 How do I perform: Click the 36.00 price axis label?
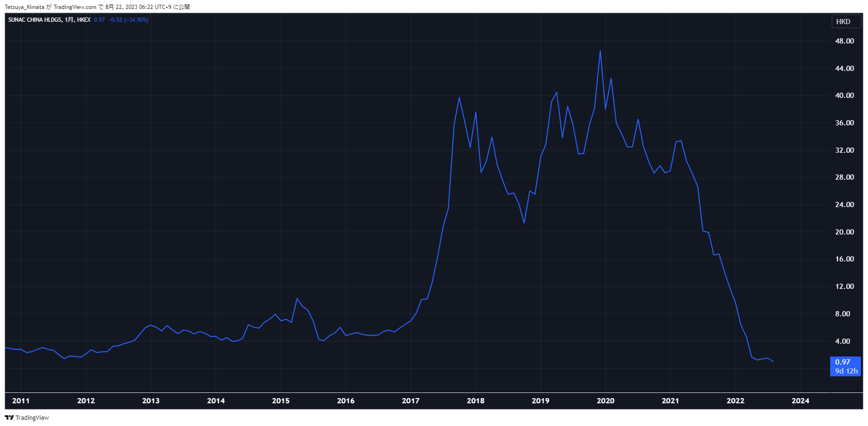pyautogui.click(x=844, y=123)
